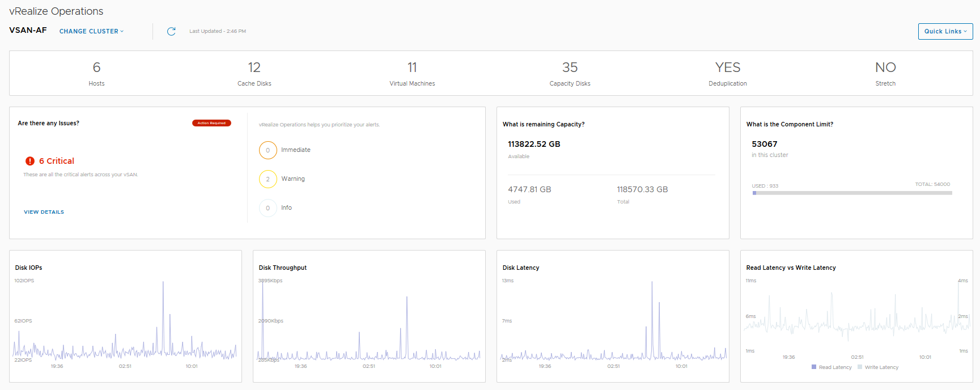Select the 6 Hosts summary value

(96, 67)
